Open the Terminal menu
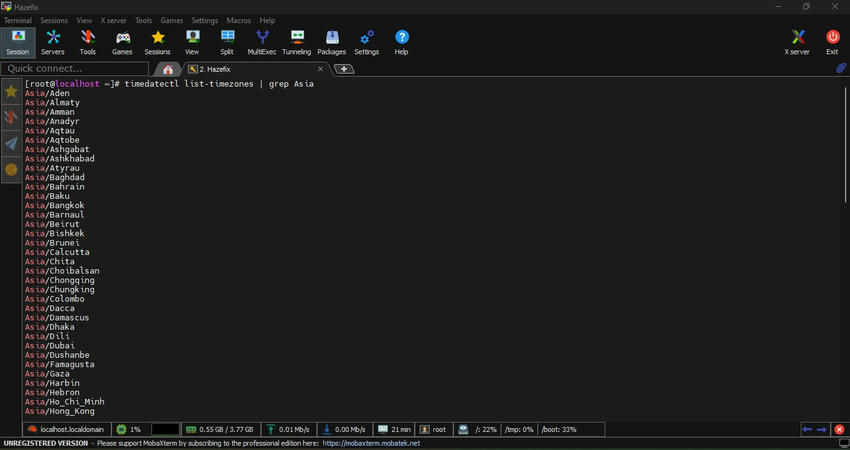850x450 pixels. [18, 20]
